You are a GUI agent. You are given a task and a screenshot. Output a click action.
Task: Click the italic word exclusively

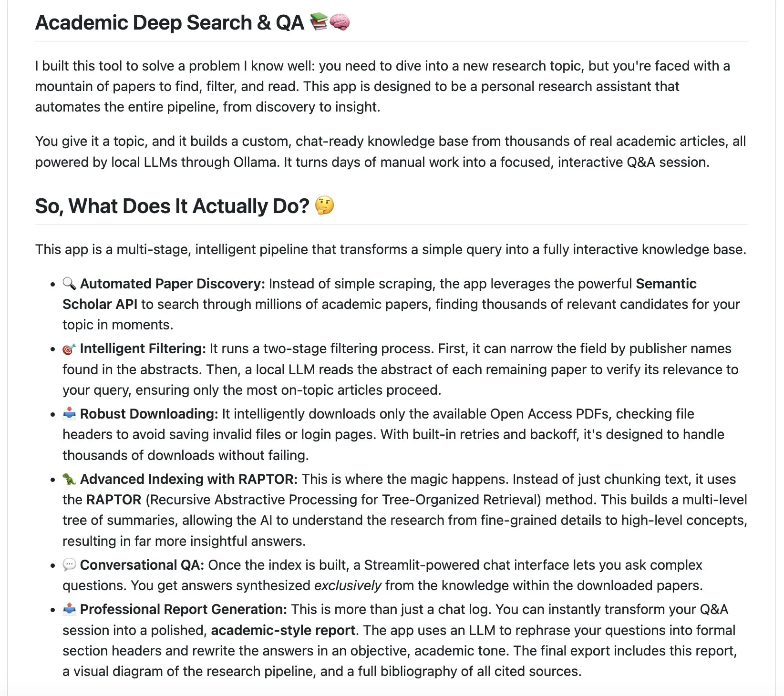coord(348,585)
